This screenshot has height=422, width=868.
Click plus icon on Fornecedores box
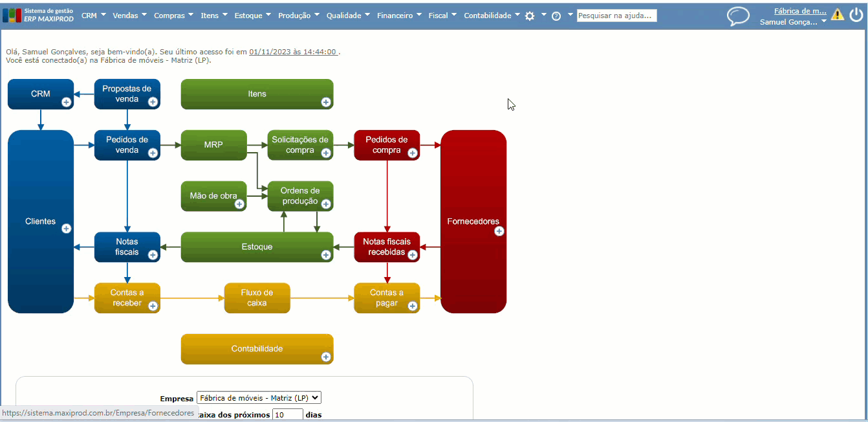point(499,231)
